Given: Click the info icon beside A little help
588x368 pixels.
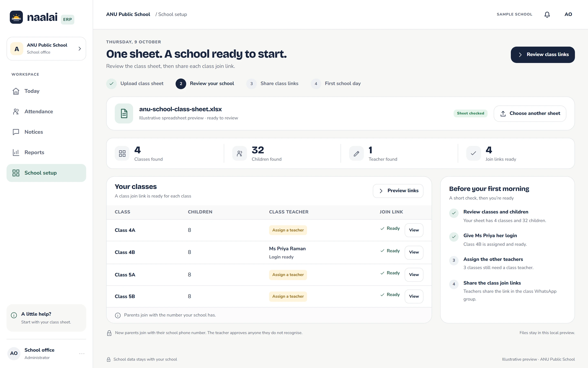Looking at the screenshot, I should point(14,315).
